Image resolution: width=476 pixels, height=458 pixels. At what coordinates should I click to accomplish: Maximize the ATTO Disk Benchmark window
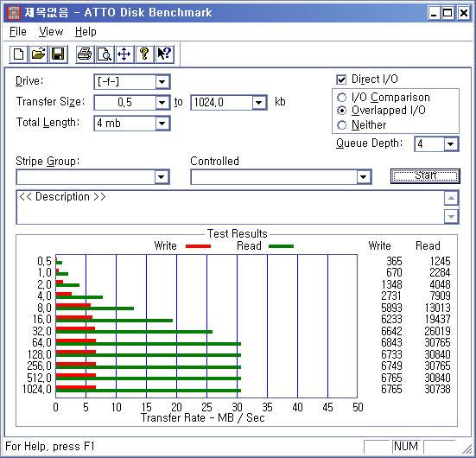coord(447,13)
